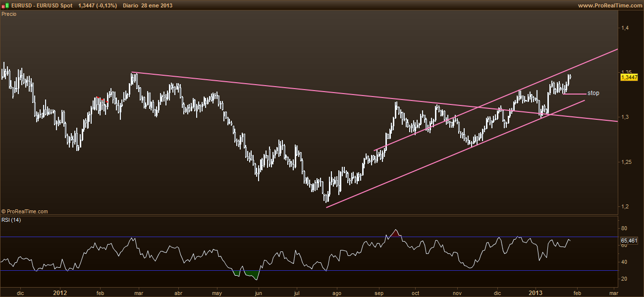Image resolution: width=644 pixels, height=297 pixels.
Task: Click the 1,25 price axis label
Action: tap(628, 162)
